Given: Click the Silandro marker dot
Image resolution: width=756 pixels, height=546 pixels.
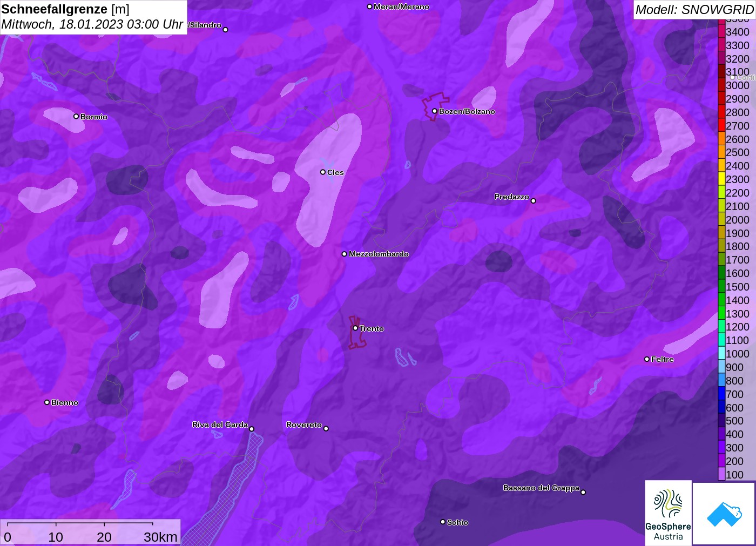Looking at the screenshot, I should click(226, 30).
